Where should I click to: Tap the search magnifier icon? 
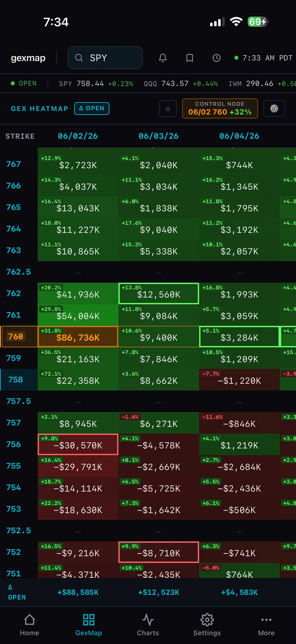pyautogui.click(x=79, y=58)
